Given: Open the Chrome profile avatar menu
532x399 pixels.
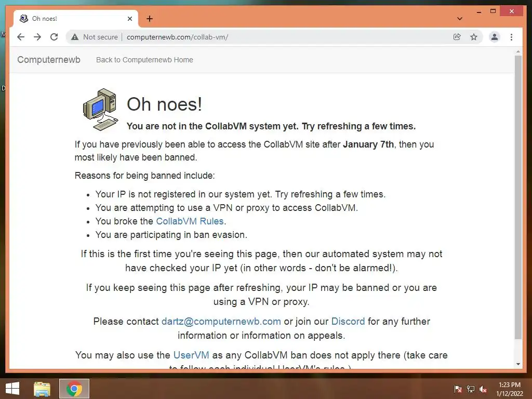Looking at the screenshot, I should coord(495,37).
